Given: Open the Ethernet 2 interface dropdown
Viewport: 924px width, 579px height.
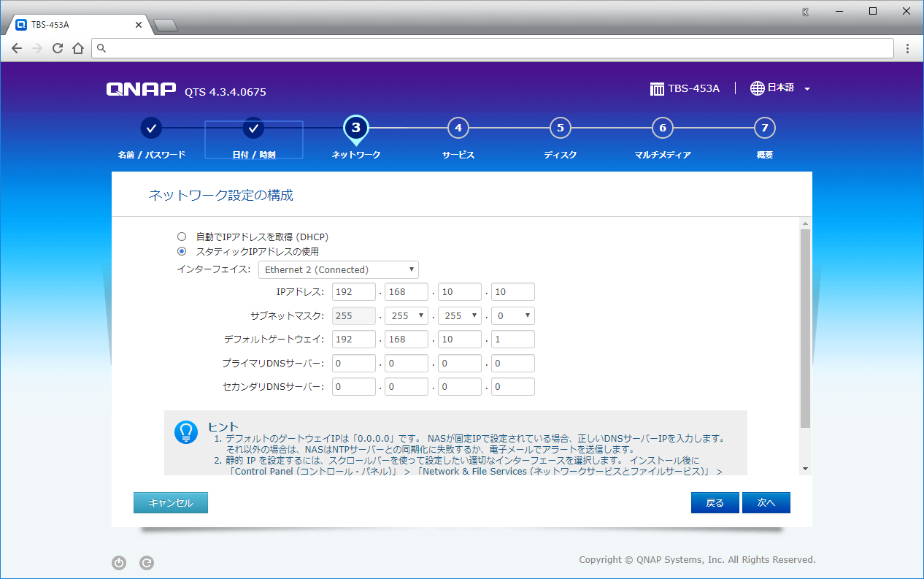Looking at the screenshot, I should (339, 270).
